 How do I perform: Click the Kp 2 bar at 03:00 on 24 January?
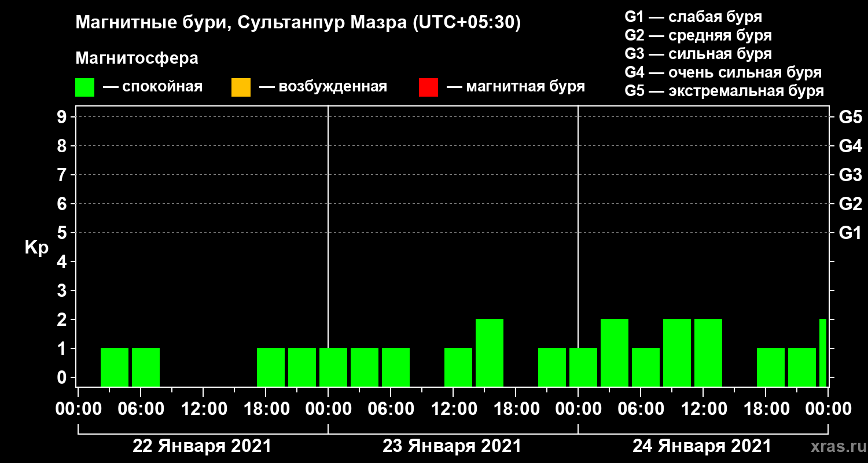click(x=615, y=352)
